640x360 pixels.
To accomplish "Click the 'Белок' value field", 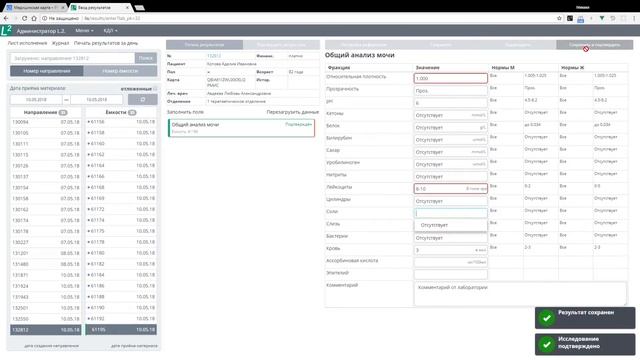I will pyautogui.click(x=451, y=127).
